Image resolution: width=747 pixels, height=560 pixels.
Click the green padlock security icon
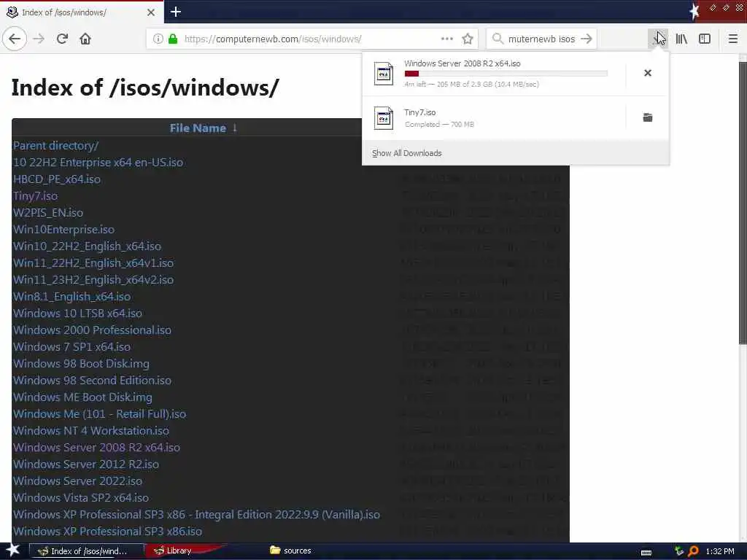pyautogui.click(x=173, y=39)
